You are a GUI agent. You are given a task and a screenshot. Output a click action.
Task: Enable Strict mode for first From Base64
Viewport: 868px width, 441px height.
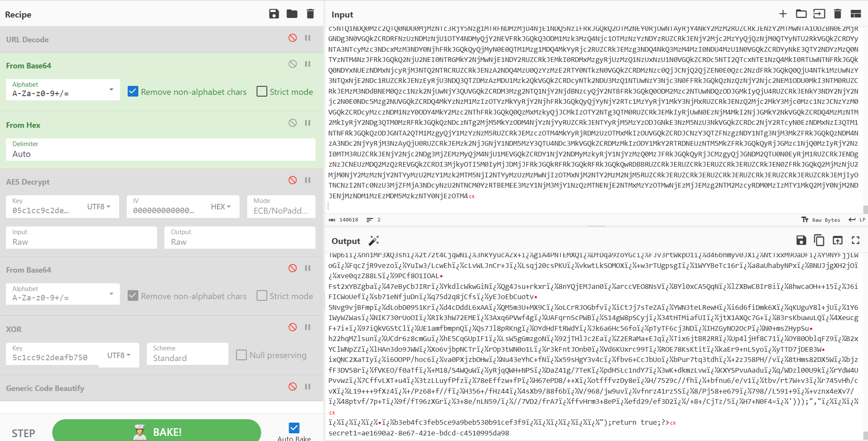click(x=262, y=91)
